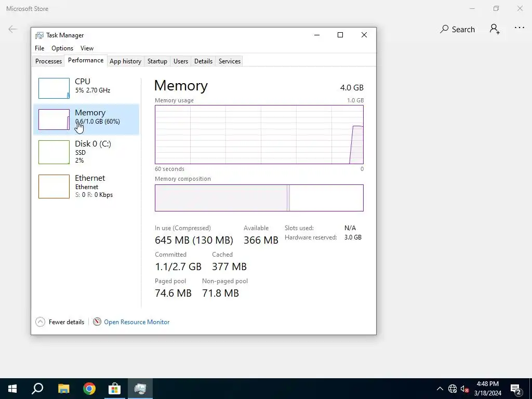This screenshot has width=532, height=399.
Task: Click the CPU mini graph thumbnail
Action: [x=54, y=88]
